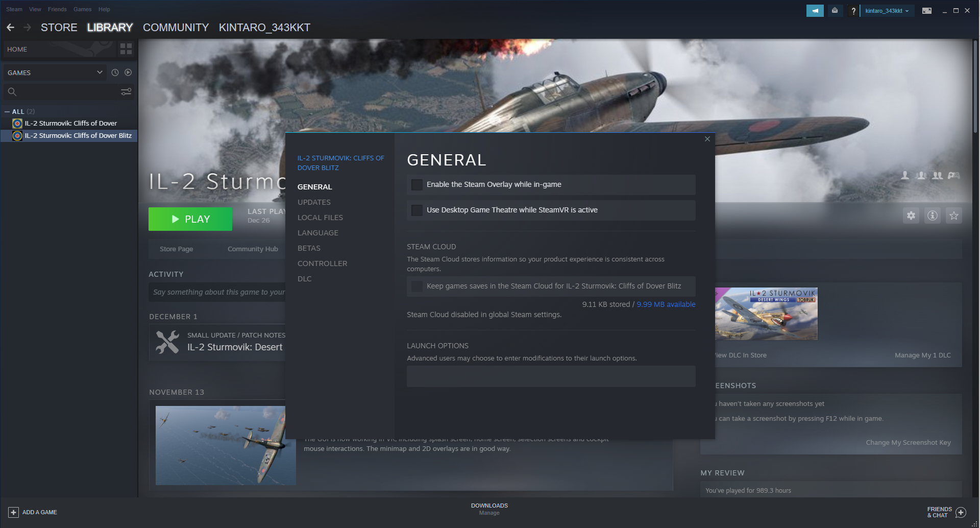Click the GENERAL properties section
This screenshot has width=980, height=528.
314,187
